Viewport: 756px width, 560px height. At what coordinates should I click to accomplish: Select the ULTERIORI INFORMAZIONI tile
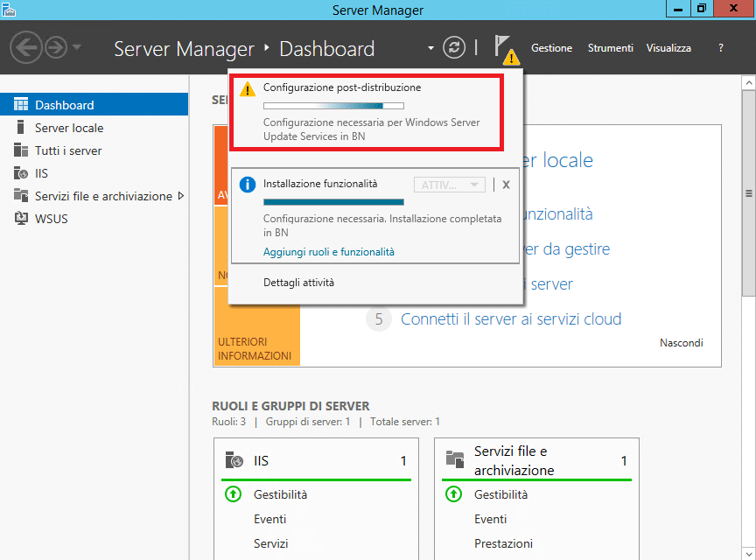257,326
